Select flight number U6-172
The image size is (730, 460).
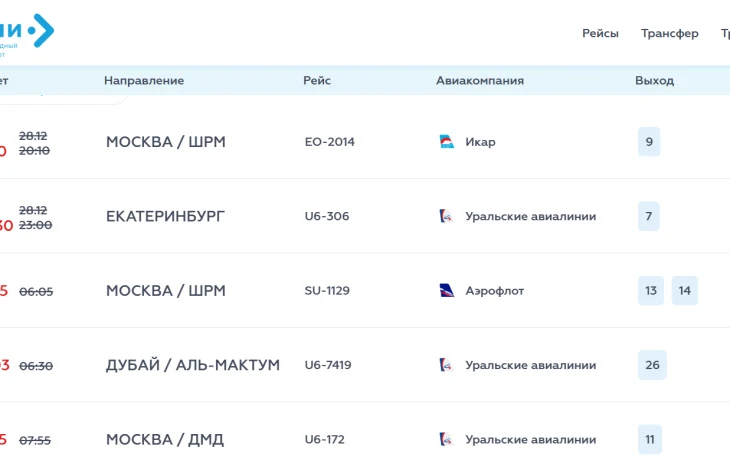tap(324, 440)
